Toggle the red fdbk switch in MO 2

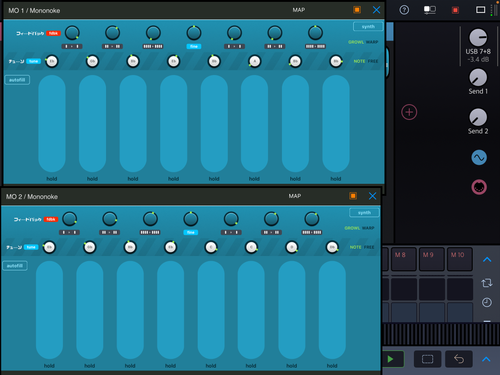[51, 219]
